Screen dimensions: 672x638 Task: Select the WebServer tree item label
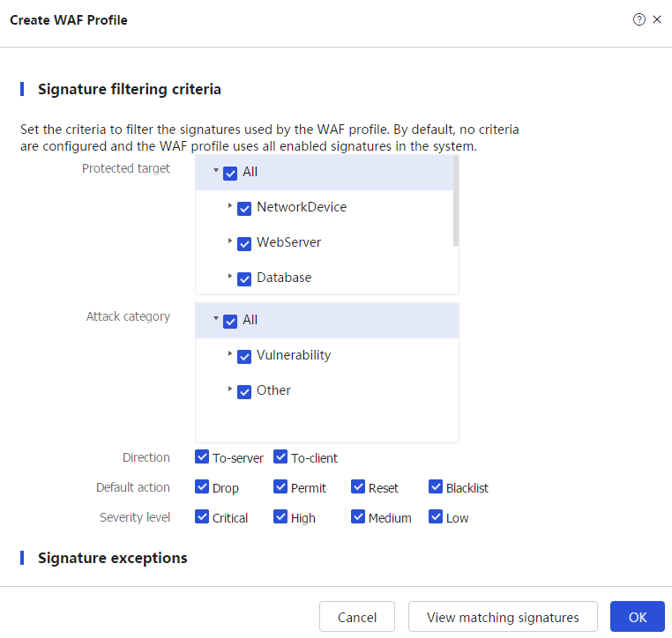click(x=289, y=242)
